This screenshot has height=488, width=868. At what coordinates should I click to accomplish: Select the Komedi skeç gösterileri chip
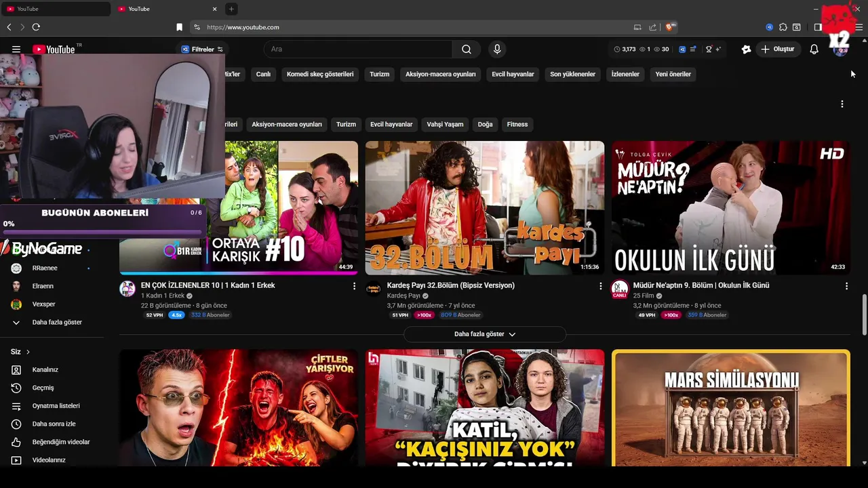pos(320,74)
